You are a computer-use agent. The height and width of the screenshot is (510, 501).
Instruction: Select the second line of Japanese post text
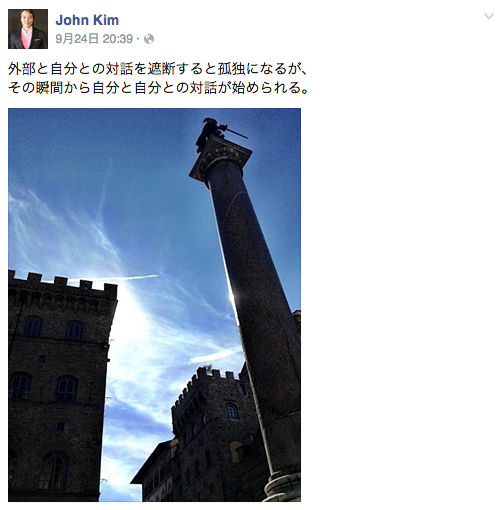[x=158, y=88]
